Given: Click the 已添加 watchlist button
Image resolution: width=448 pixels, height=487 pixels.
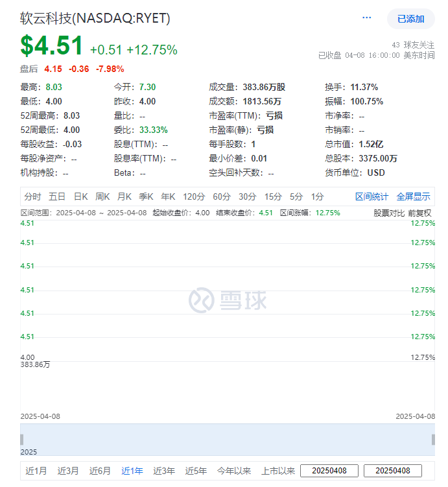Looking at the screenshot, I should pyautogui.click(x=410, y=19).
